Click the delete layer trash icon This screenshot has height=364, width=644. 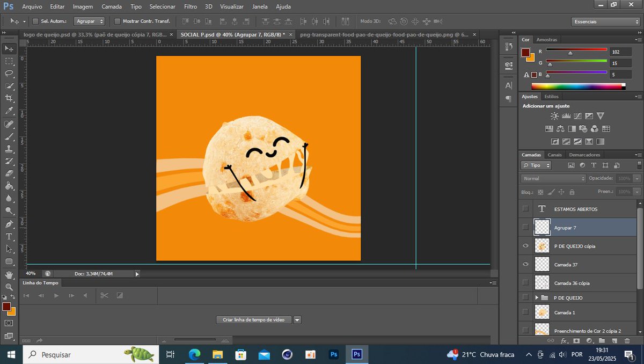[627, 340]
